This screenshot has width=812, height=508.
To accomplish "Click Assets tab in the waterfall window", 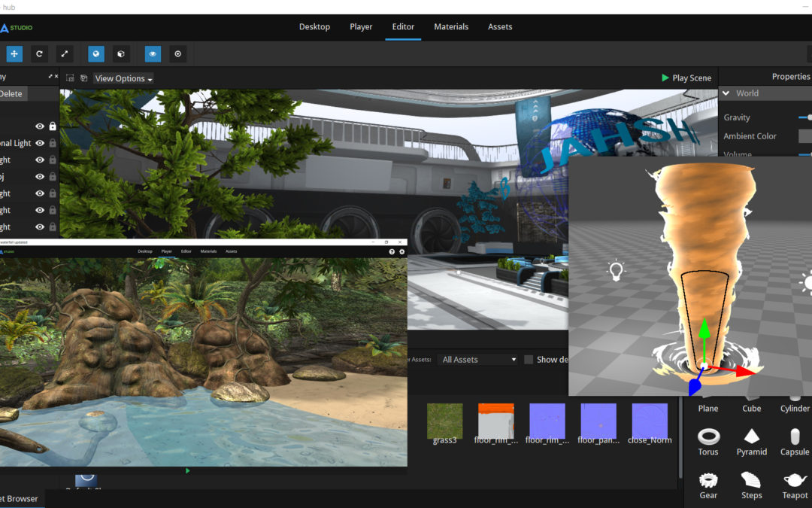I will pos(232,251).
